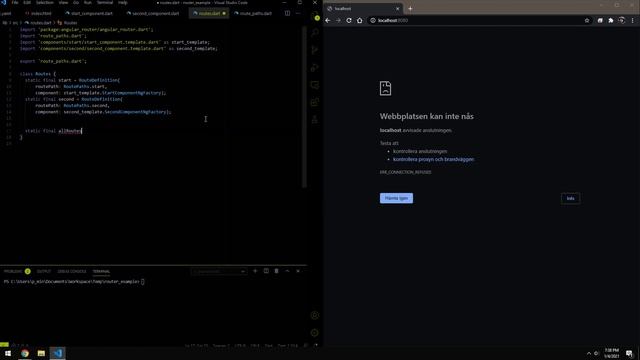Click Chrome's back arrow button
The width and height of the screenshot is (640, 360).
[328, 20]
